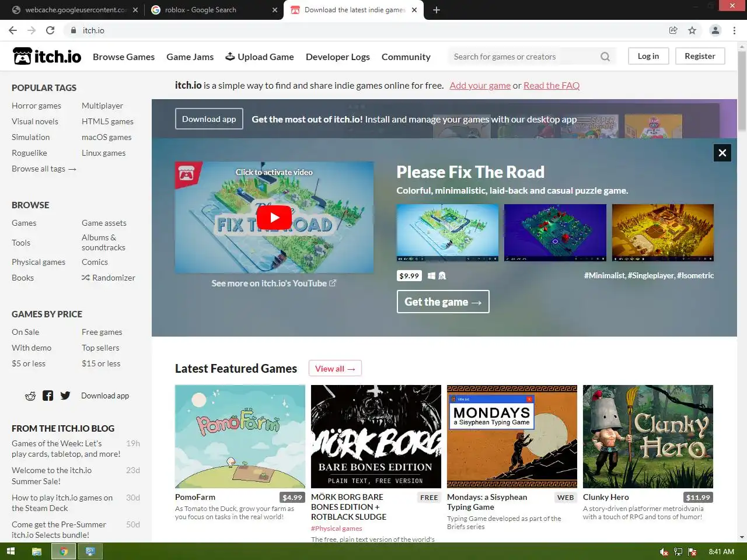
Task: Show Top sellers
Action: pyautogui.click(x=100, y=348)
